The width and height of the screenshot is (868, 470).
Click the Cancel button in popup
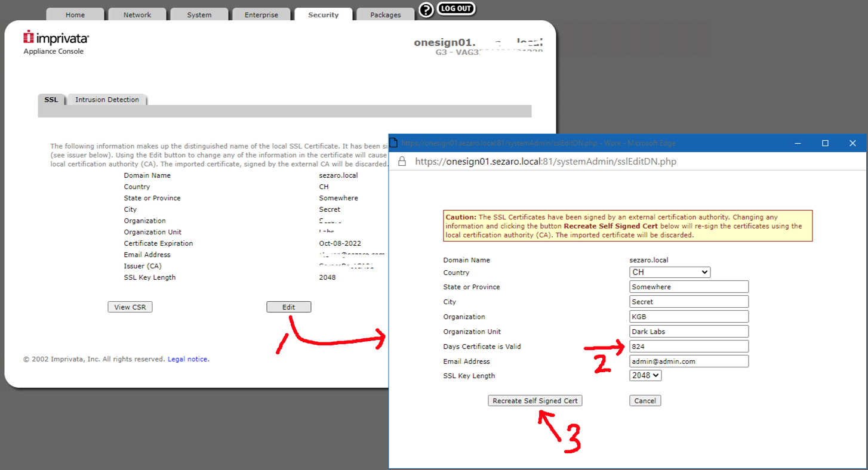pyautogui.click(x=645, y=401)
